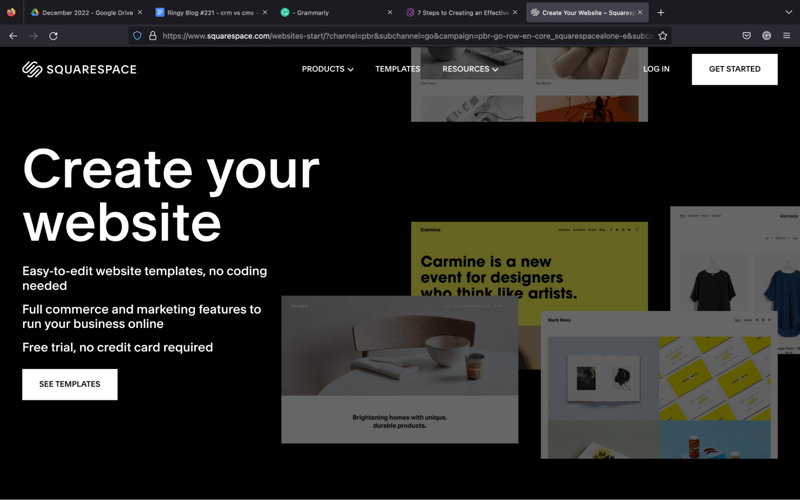
Task: Close the Grammarly tab
Action: coord(390,12)
